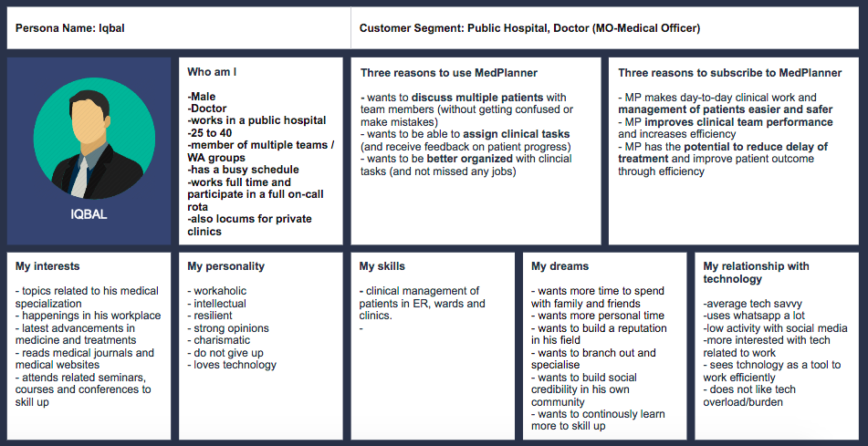Click the My personality card heading
Image resolution: width=868 pixels, height=446 pixels.
click(225, 266)
